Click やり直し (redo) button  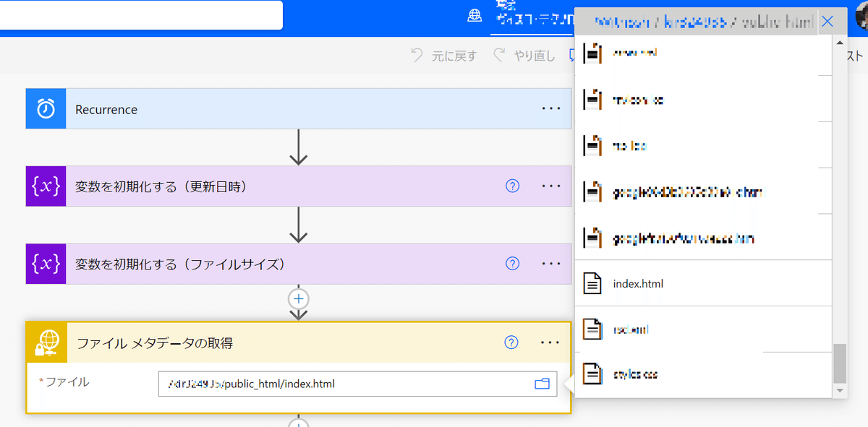point(524,56)
